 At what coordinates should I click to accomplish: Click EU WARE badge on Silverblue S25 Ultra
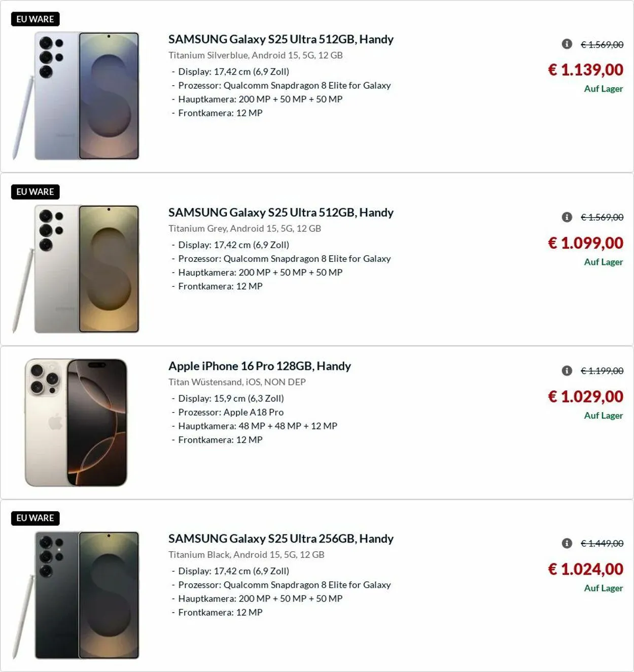(35, 19)
